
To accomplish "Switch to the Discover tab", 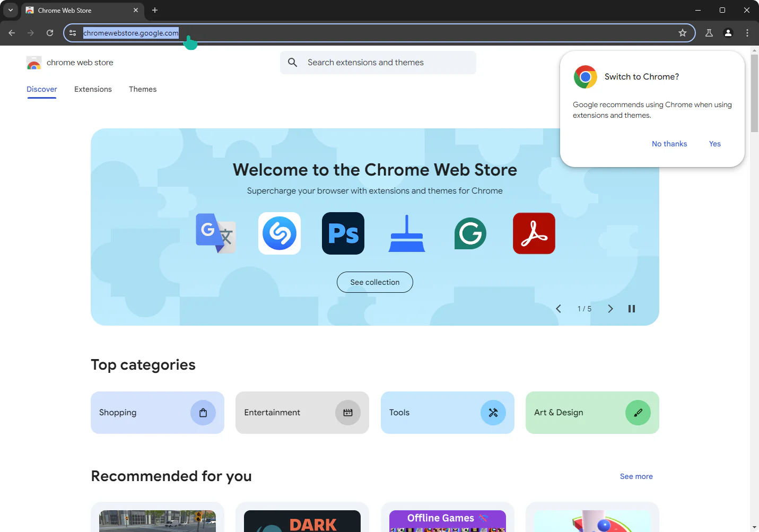I will coord(42,89).
